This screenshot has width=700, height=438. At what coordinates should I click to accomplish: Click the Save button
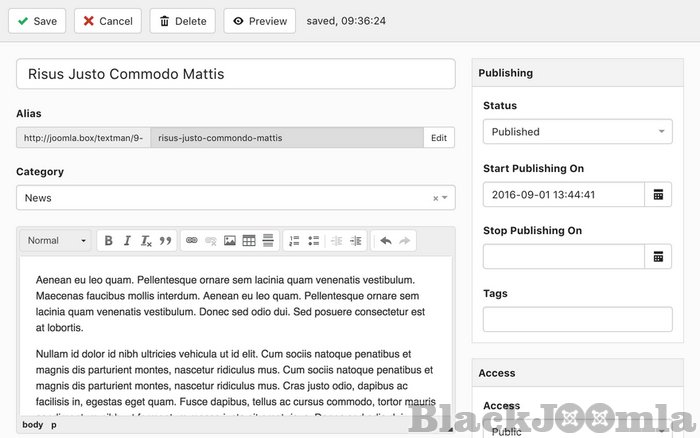(37, 21)
